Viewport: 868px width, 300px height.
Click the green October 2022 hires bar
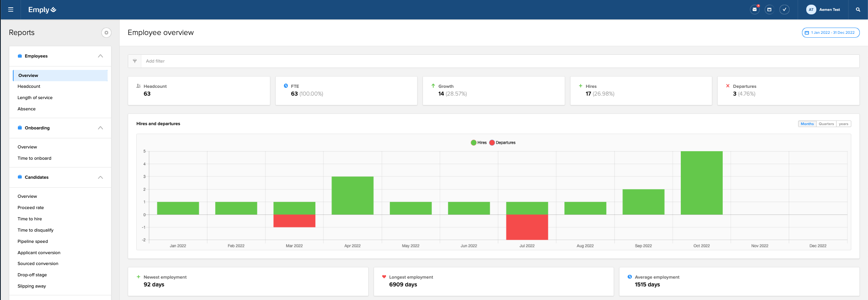(x=701, y=183)
